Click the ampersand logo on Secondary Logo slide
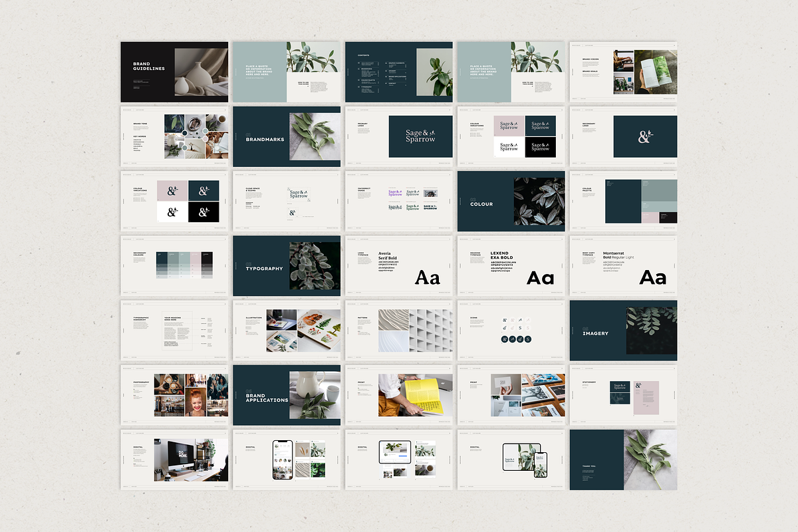Image resolution: width=798 pixels, height=532 pixels. click(645, 137)
